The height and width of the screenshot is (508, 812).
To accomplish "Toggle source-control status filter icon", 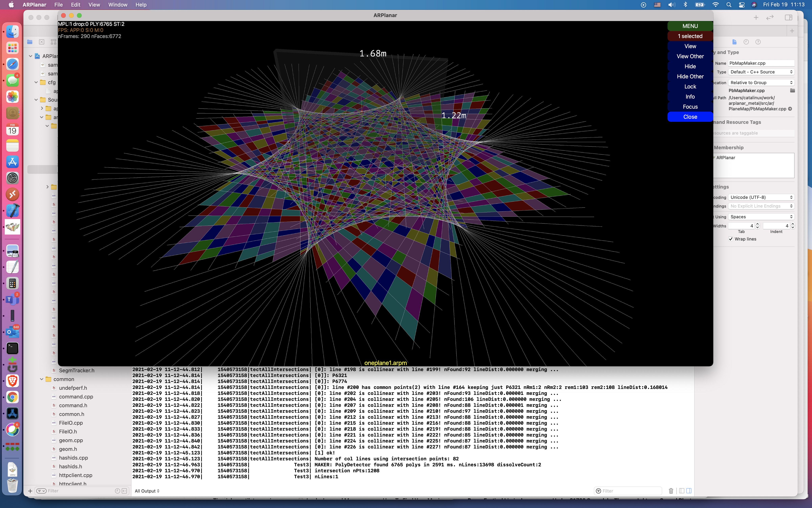I will tap(124, 491).
